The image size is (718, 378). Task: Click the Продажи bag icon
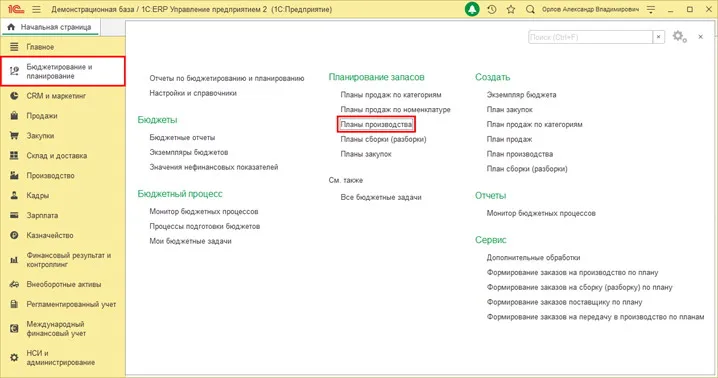pyautogui.click(x=14, y=115)
